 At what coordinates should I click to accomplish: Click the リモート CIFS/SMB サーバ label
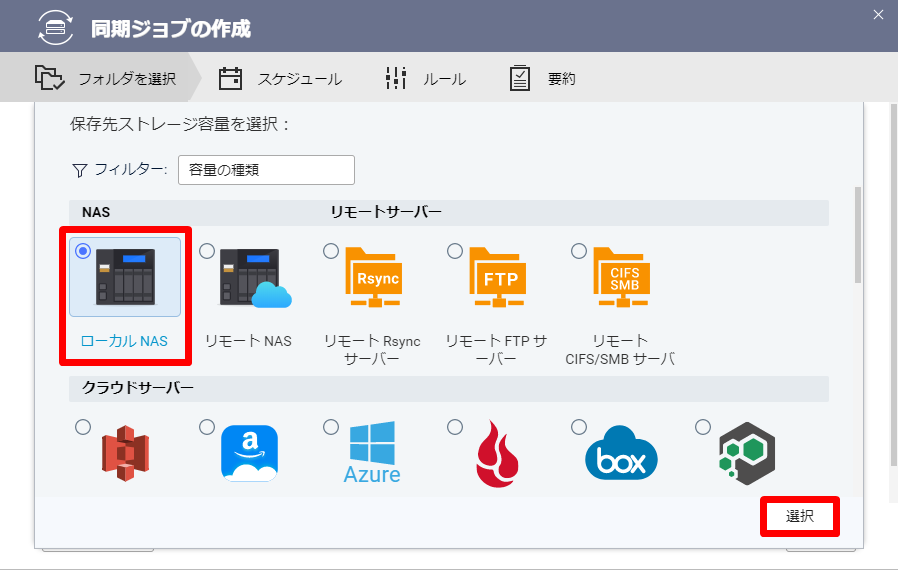[x=620, y=350]
